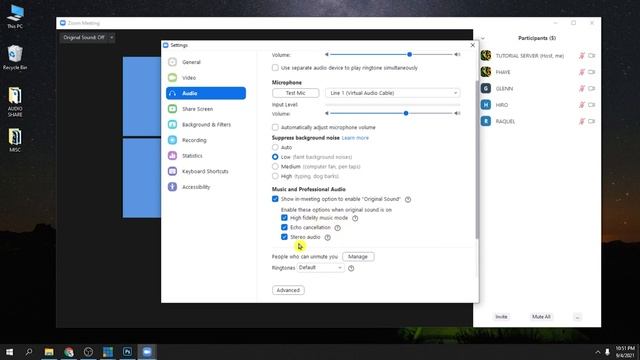640x360 pixels.
Task: Select the Audio settings section
Action: [206, 93]
